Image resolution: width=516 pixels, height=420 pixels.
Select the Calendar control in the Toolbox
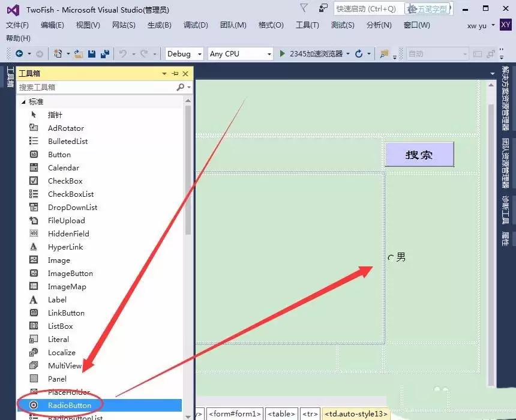point(62,167)
